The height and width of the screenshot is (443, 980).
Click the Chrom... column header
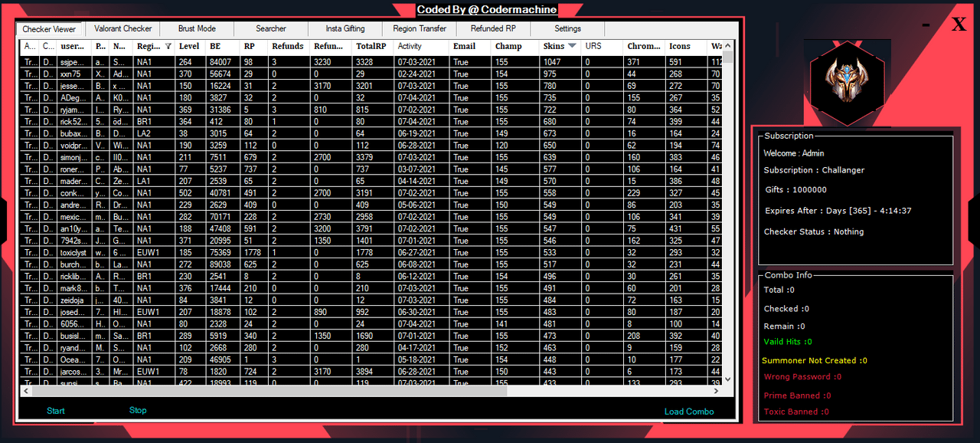pos(645,46)
